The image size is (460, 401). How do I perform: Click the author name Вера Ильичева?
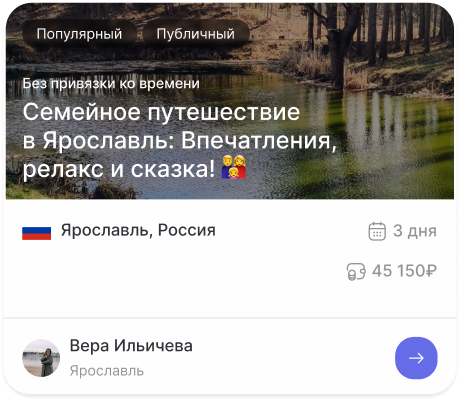point(131,346)
